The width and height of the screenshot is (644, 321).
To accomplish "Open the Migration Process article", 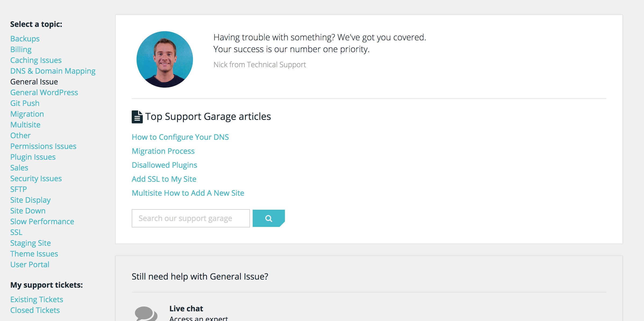I will coord(163,151).
